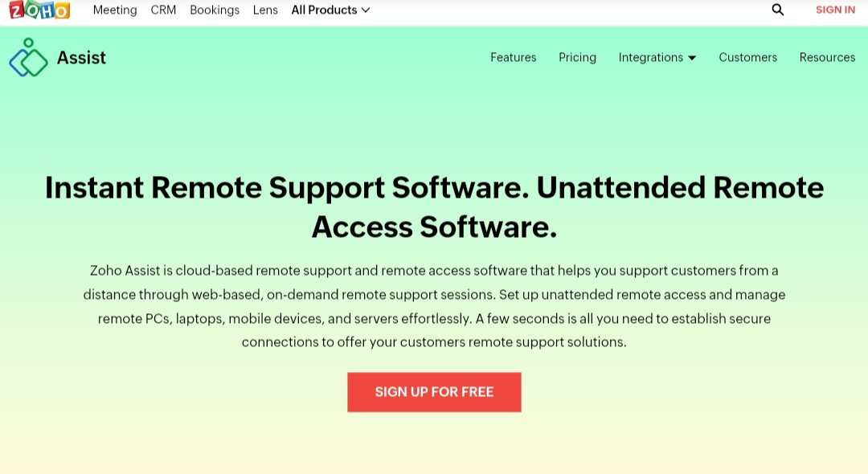Open the Bookings product link
Screen dimensions: 868x474
coord(215,10)
